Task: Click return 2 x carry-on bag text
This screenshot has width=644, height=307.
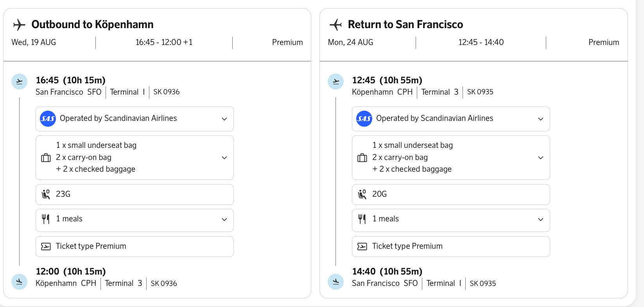Action: pyautogui.click(x=400, y=157)
